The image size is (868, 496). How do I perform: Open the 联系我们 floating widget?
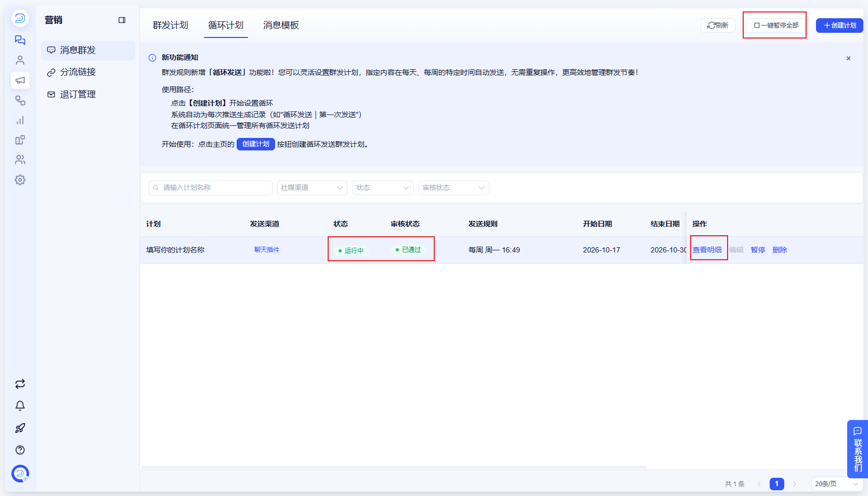coord(858,449)
